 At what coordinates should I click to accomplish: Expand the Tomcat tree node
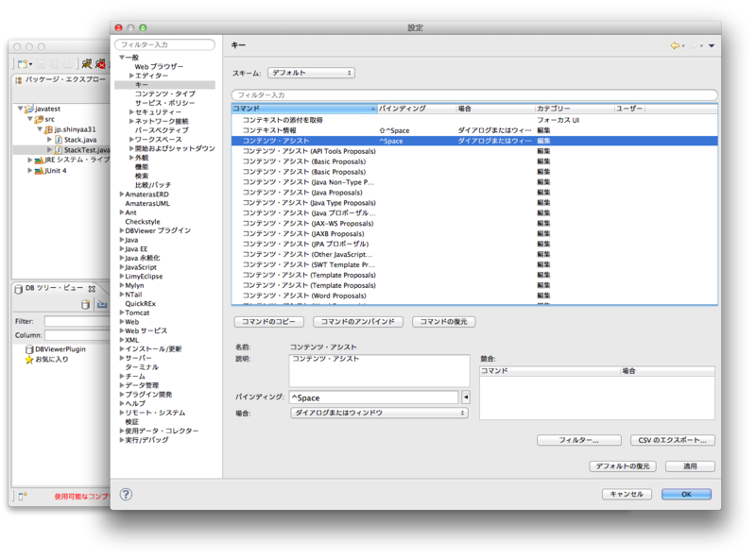[x=122, y=313]
